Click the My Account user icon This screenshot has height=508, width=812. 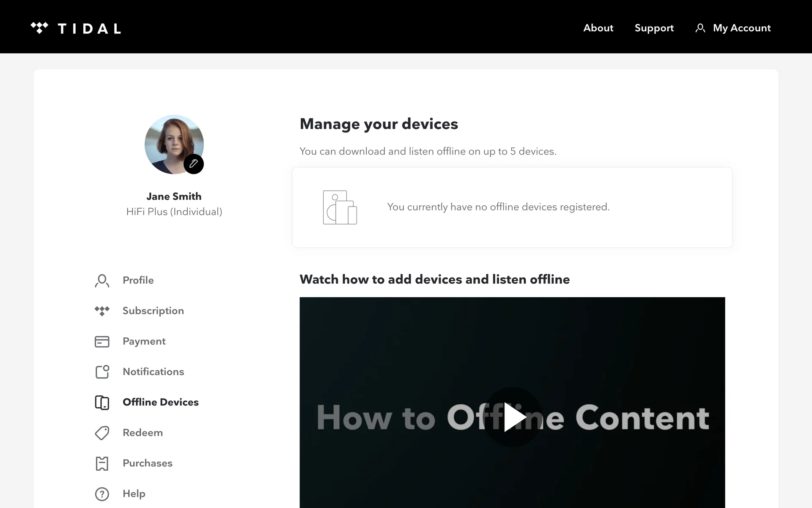(x=700, y=28)
